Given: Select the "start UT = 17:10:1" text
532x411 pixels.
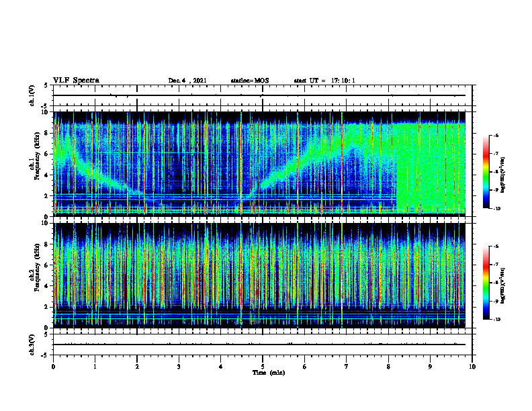Looking at the screenshot, I should [324, 81].
